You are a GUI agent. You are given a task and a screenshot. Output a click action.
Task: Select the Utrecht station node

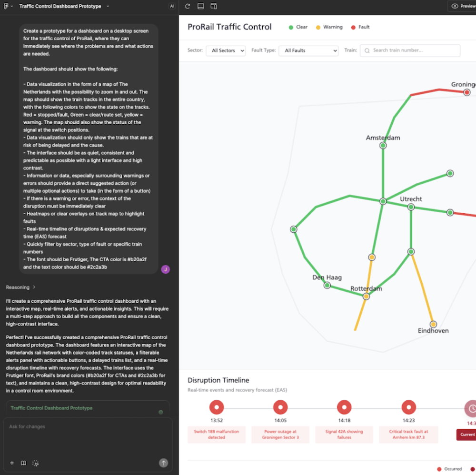click(411, 207)
